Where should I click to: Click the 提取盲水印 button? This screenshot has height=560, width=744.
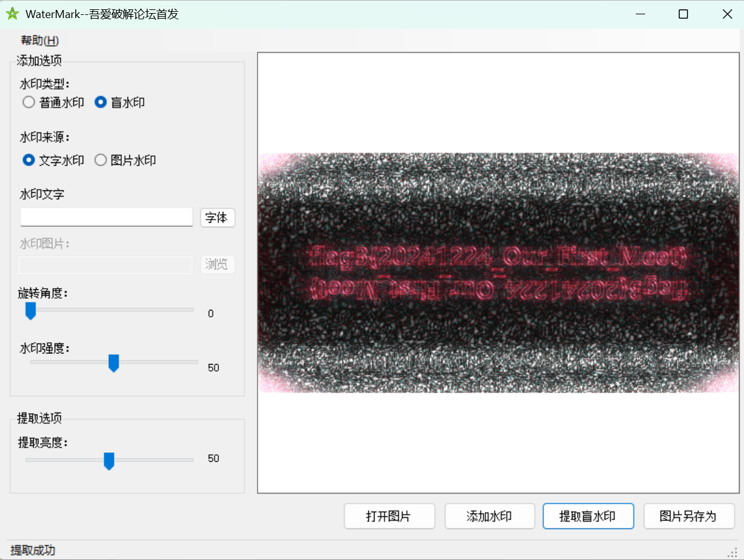(588, 516)
